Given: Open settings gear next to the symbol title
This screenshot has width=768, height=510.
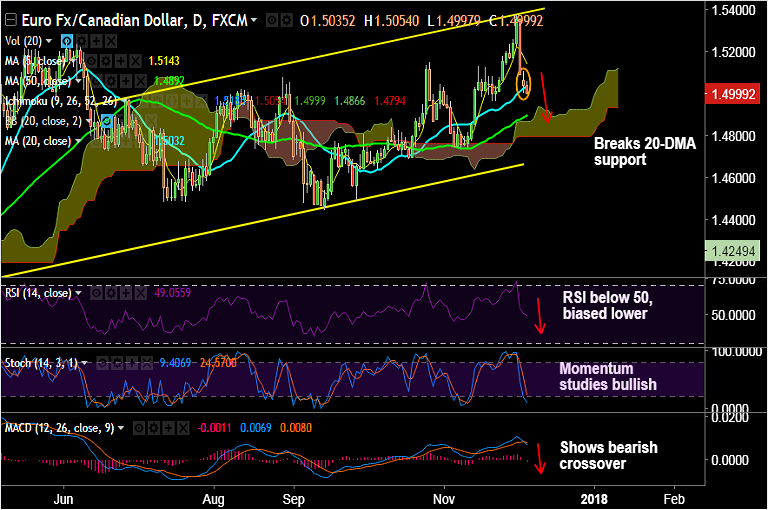Looking at the screenshot, I should click(286, 21).
